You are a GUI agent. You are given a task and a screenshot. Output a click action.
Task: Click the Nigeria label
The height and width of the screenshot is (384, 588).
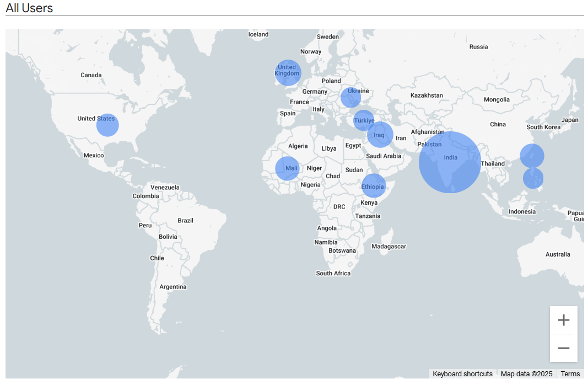(x=310, y=185)
